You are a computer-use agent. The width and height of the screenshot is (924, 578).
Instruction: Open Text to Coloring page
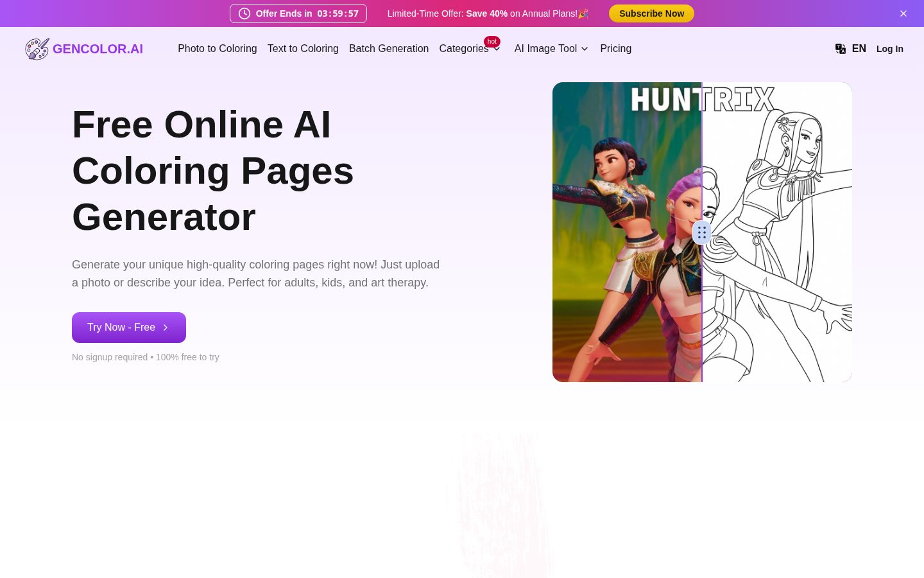click(303, 49)
